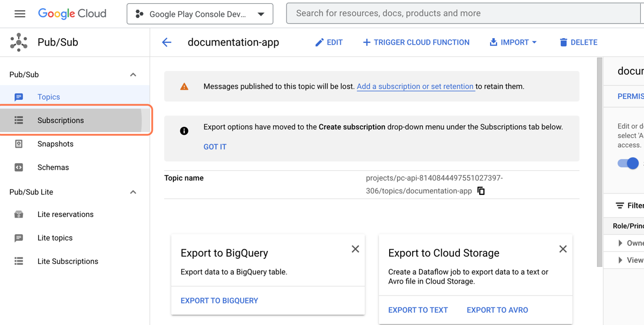Click Export to BigQuery button
Screen dimensions: 644x325
[219, 301]
